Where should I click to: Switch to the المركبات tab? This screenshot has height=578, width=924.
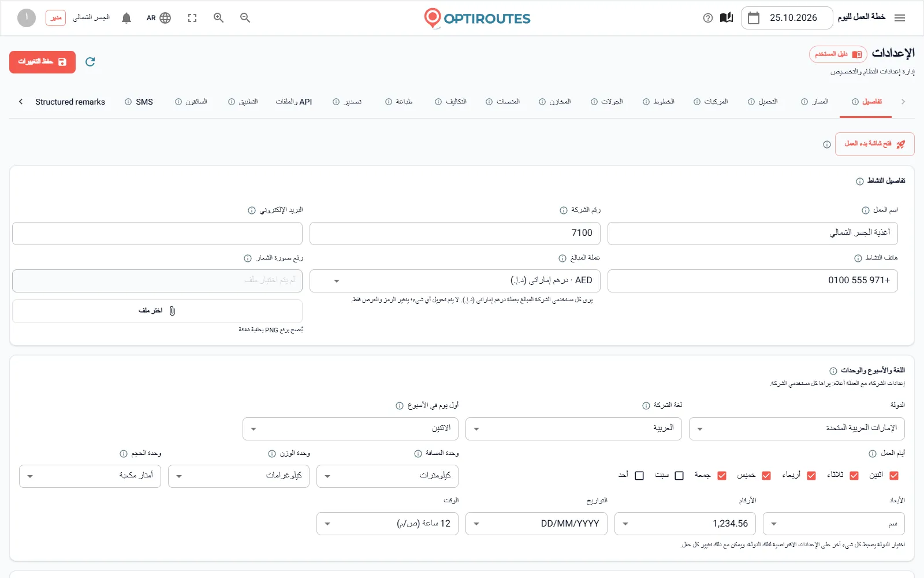711,102
